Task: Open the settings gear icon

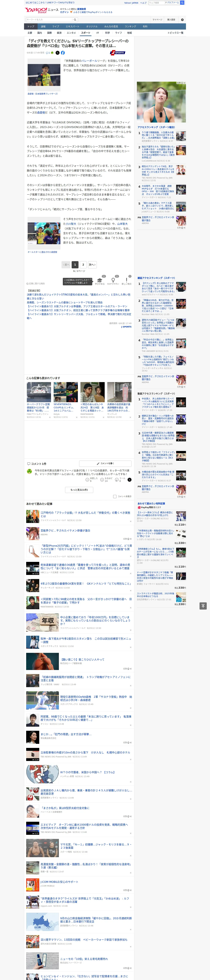Action: click(182, 20)
